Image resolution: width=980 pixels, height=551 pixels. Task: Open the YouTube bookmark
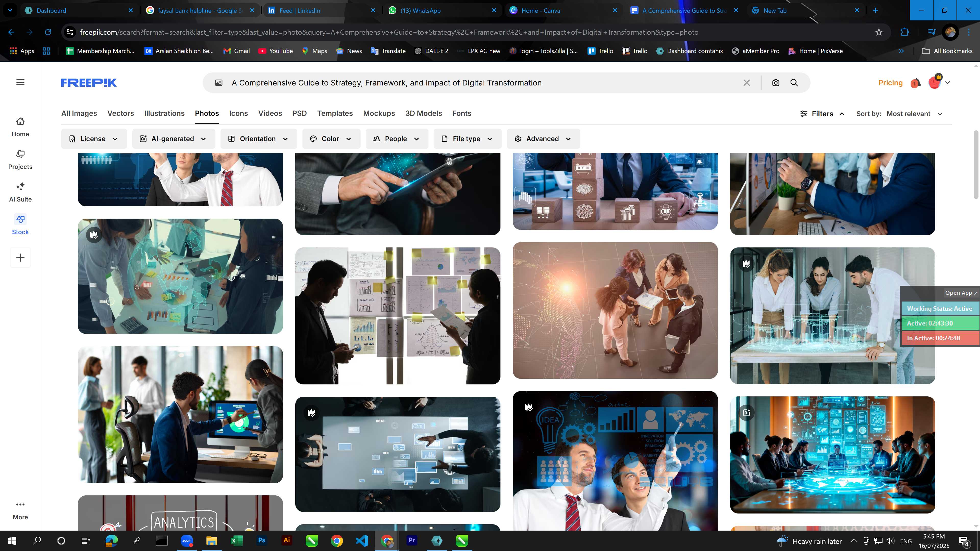coord(276,51)
